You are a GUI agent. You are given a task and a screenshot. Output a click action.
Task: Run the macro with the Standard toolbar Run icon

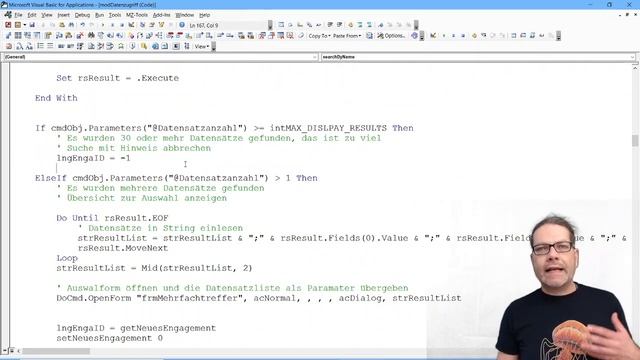coord(102,25)
